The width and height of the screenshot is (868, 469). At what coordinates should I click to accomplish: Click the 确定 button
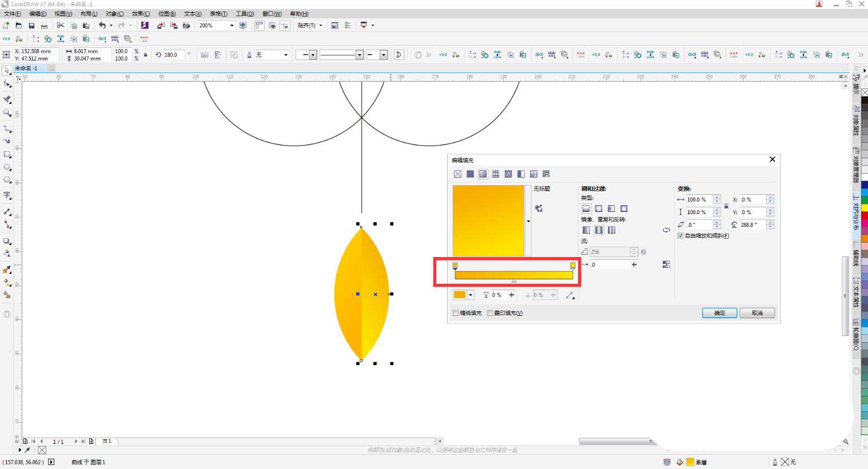[x=719, y=313]
